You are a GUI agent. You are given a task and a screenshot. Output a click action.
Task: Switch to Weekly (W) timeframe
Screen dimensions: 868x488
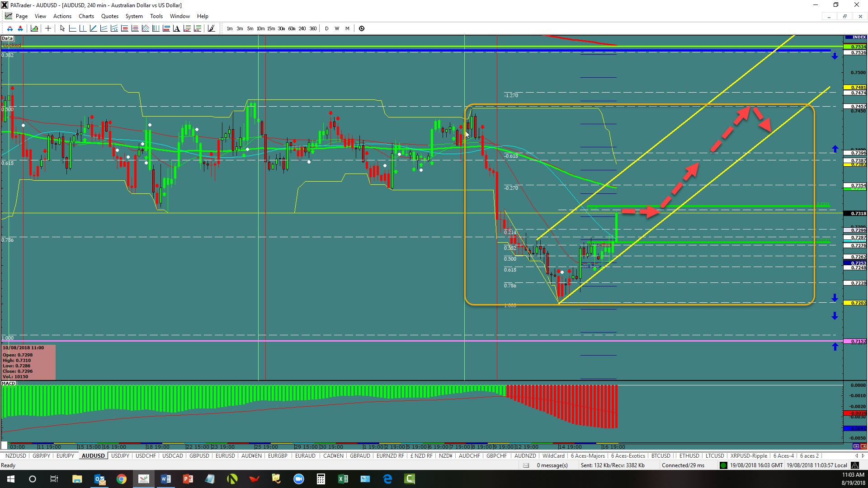337,28
